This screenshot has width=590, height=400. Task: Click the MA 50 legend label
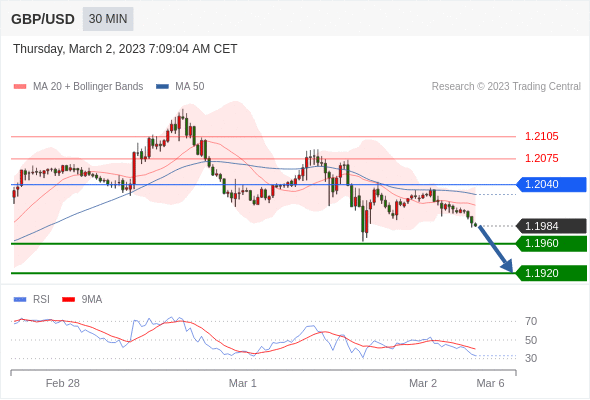190,87
